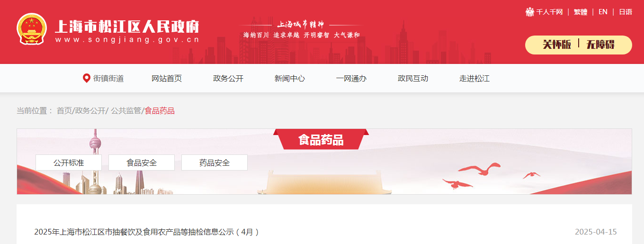Switch to 关怀版 mode
The width and height of the screenshot is (644, 244).
coord(556,45)
